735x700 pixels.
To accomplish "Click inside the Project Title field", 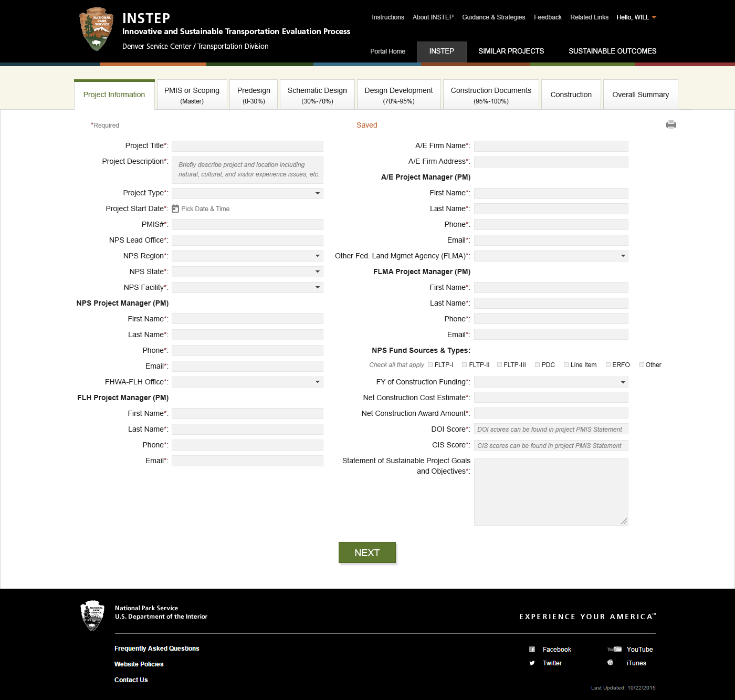I will tap(247, 146).
